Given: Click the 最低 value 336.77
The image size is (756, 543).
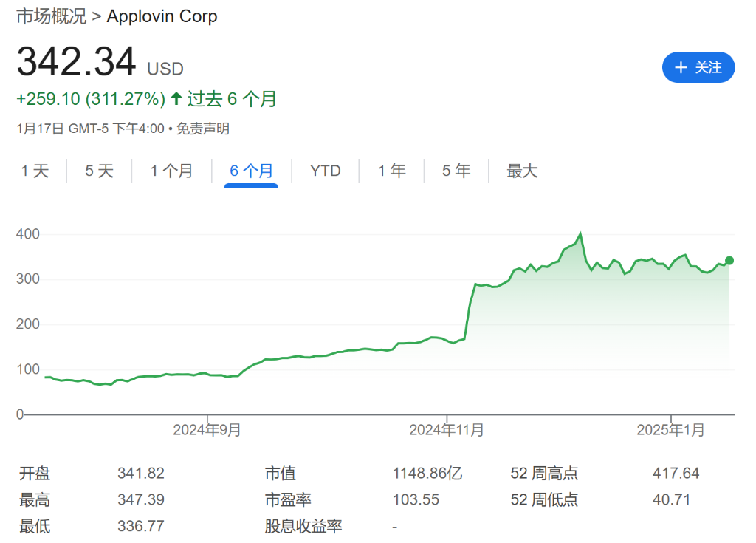Looking at the screenshot, I should 141,525.
